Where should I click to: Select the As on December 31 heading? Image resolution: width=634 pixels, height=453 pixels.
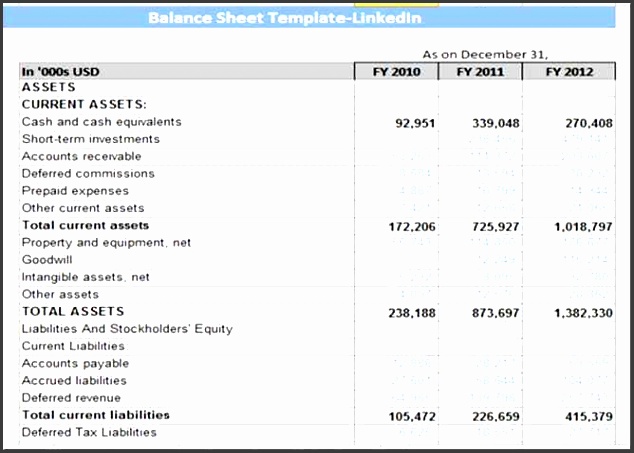(486, 54)
